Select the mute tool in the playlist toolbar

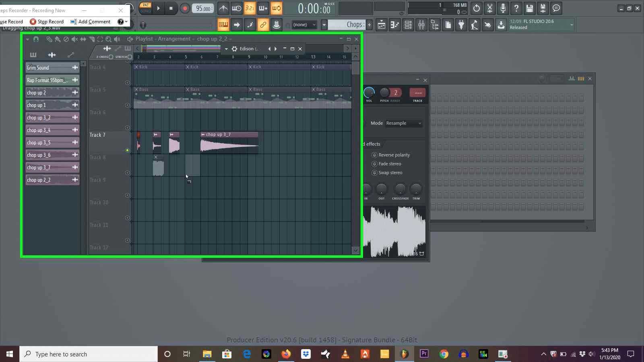tap(75, 39)
